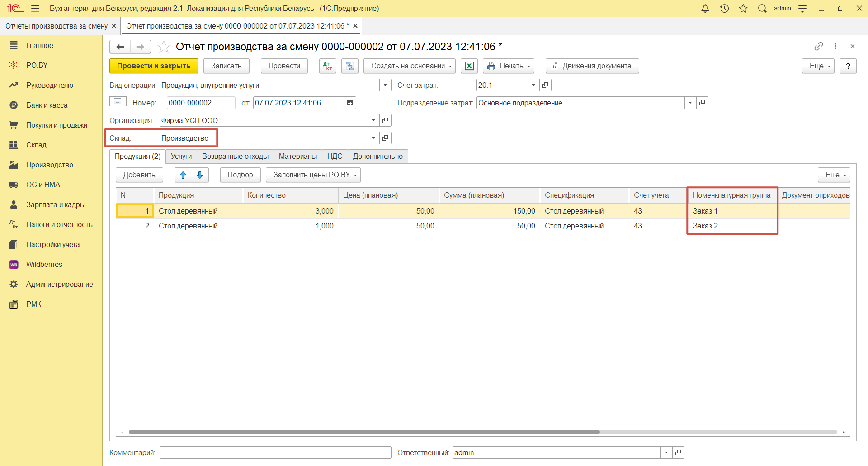Click Подбор button
This screenshot has width=868, height=466.
click(241, 175)
